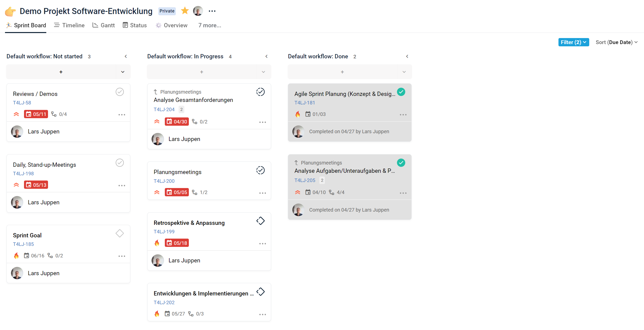Collapse the Done column

pos(407,56)
